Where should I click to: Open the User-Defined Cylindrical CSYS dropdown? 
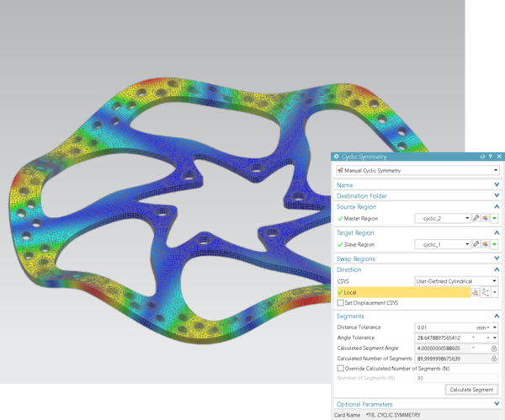point(495,280)
